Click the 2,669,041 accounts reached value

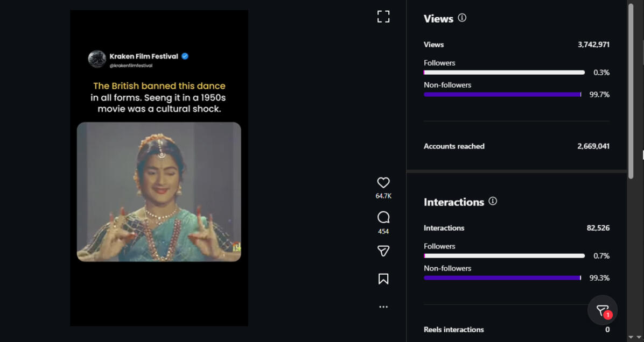click(593, 146)
